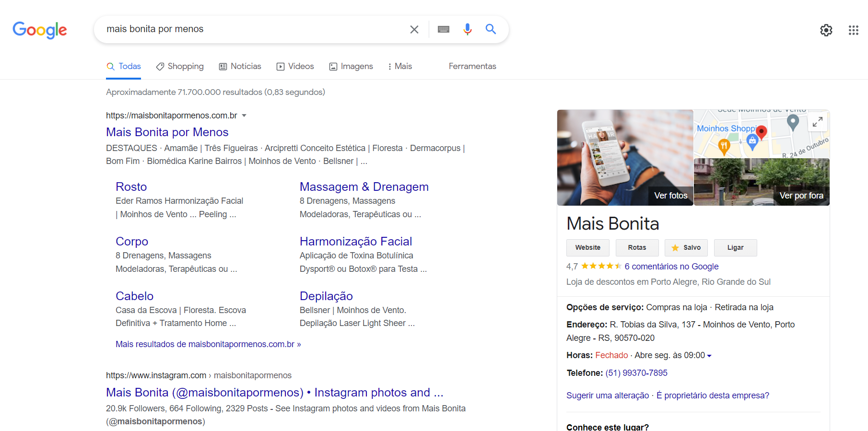
Task: Click É proprietário desta empresa link
Action: (713, 396)
